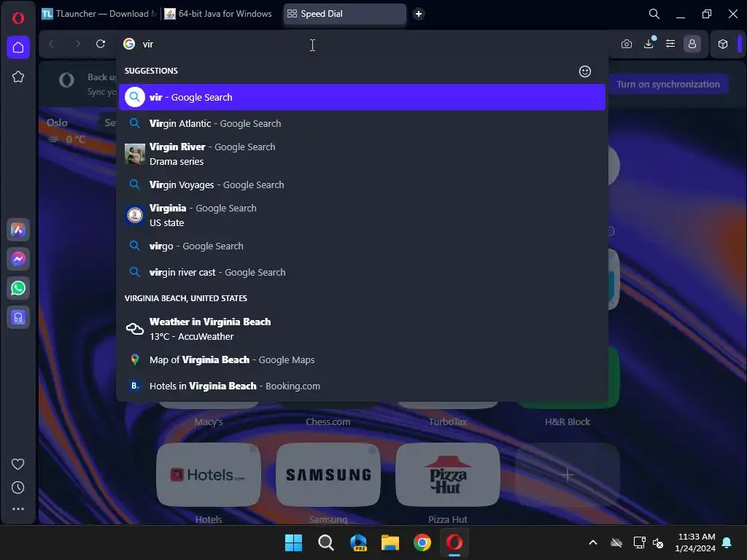Open notifications bell in taskbar

[x=727, y=542]
